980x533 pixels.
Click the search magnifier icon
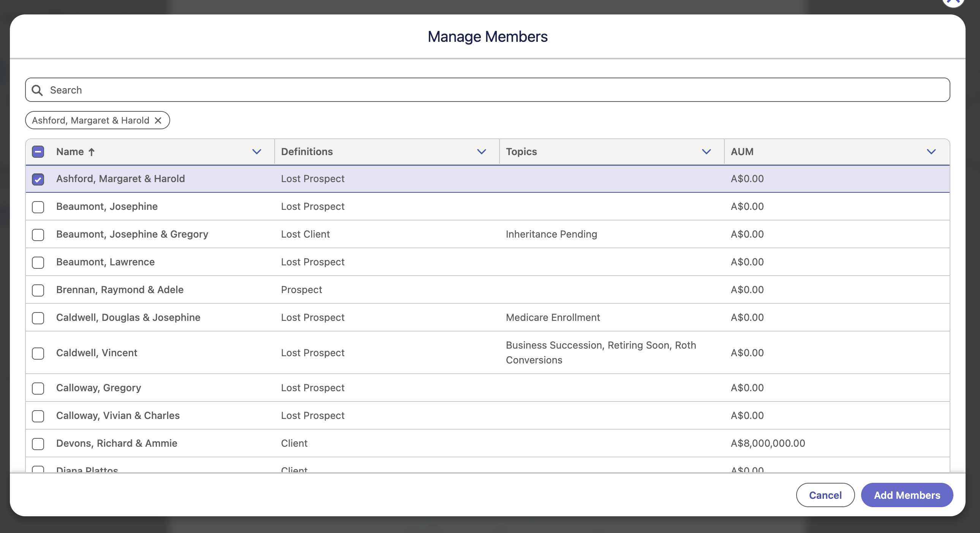tap(37, 90)
